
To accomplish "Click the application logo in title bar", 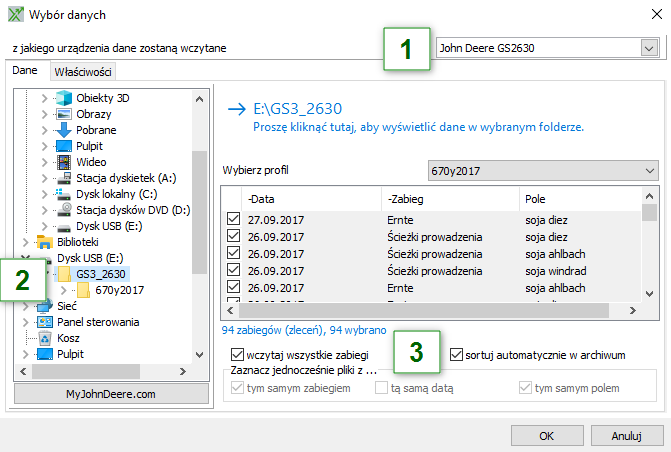I will point(16,15).
